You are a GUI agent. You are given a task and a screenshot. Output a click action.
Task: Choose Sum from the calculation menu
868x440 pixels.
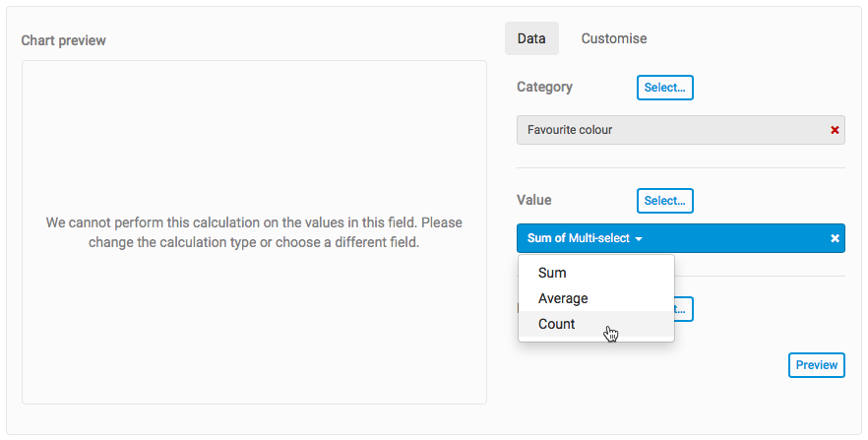552,273
